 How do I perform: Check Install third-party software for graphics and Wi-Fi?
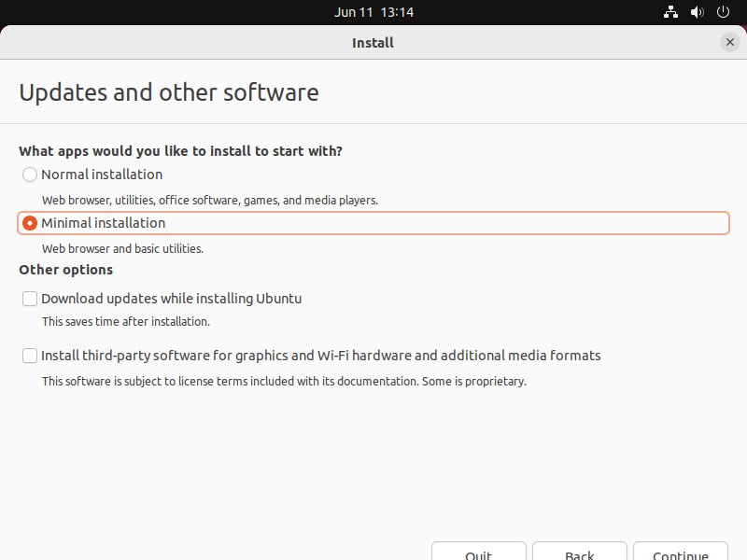pos(30,356)
